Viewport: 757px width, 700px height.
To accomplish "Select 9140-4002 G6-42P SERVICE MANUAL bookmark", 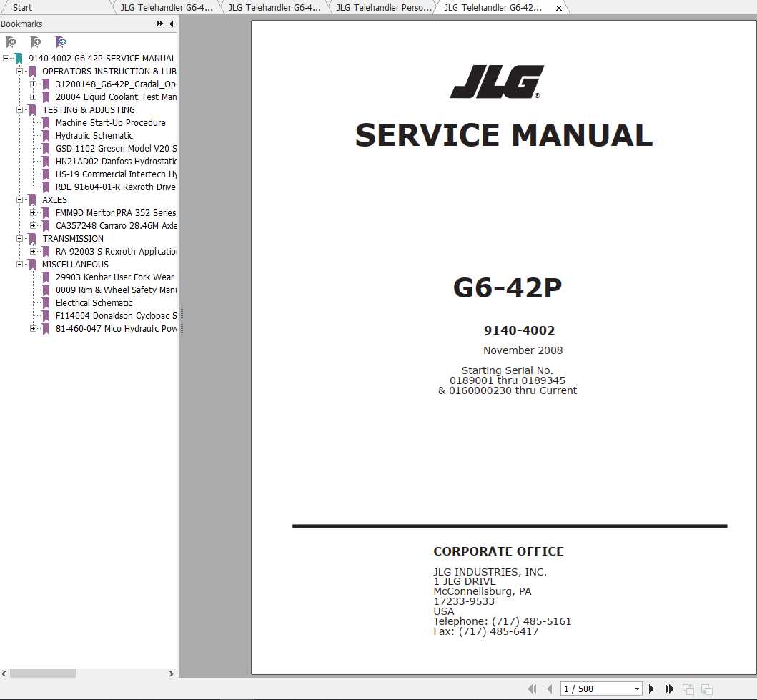I will coord(102,59).
